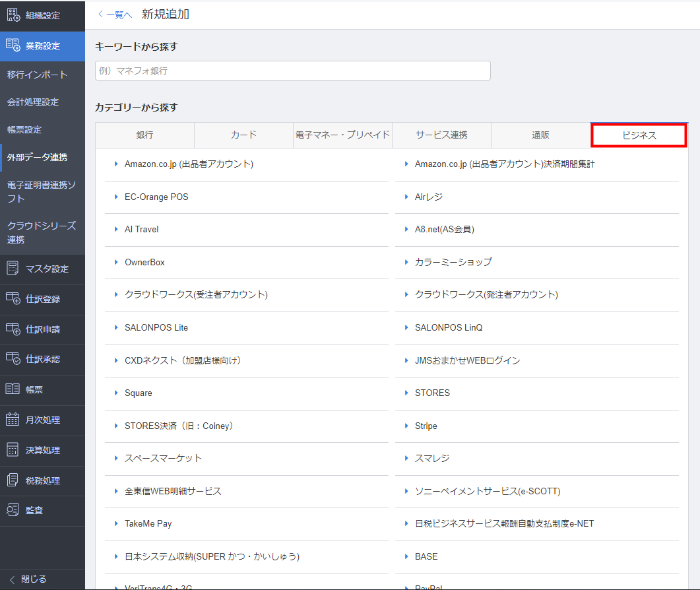Click the 監査 audit icon
The width and height of the screenshot is (700, 590).
tap(13, 510)
